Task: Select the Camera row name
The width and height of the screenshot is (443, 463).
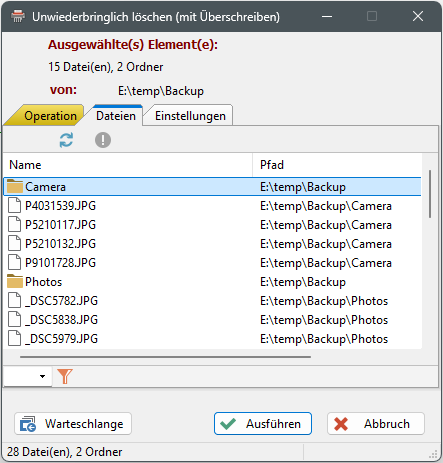Action: [x=45, y=187]
